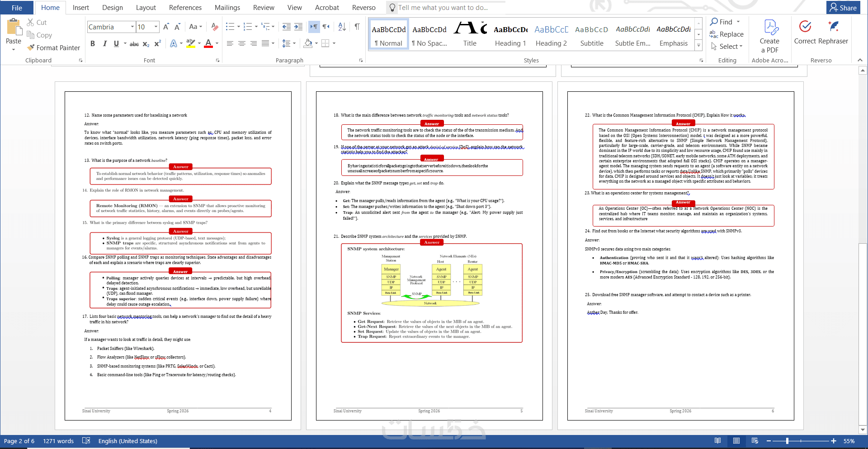
Task: Toggle Print Layout view
Action: coord(736,441)
